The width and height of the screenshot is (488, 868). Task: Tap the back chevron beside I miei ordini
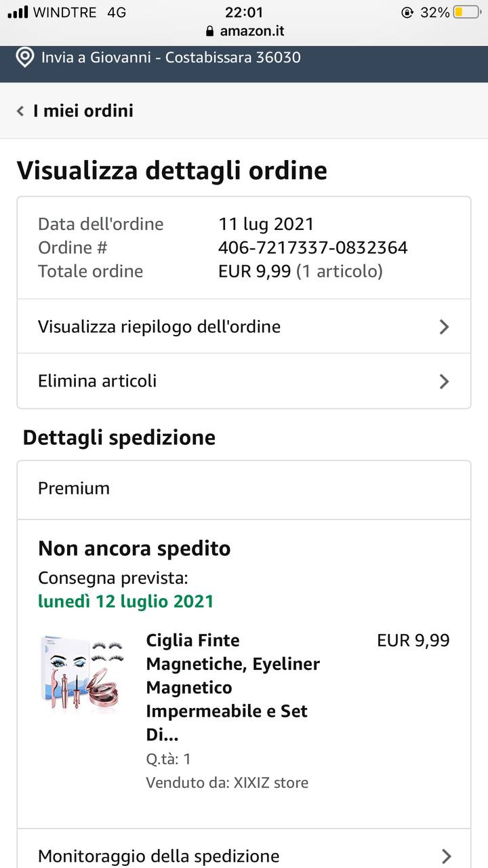tap(20, 111)
